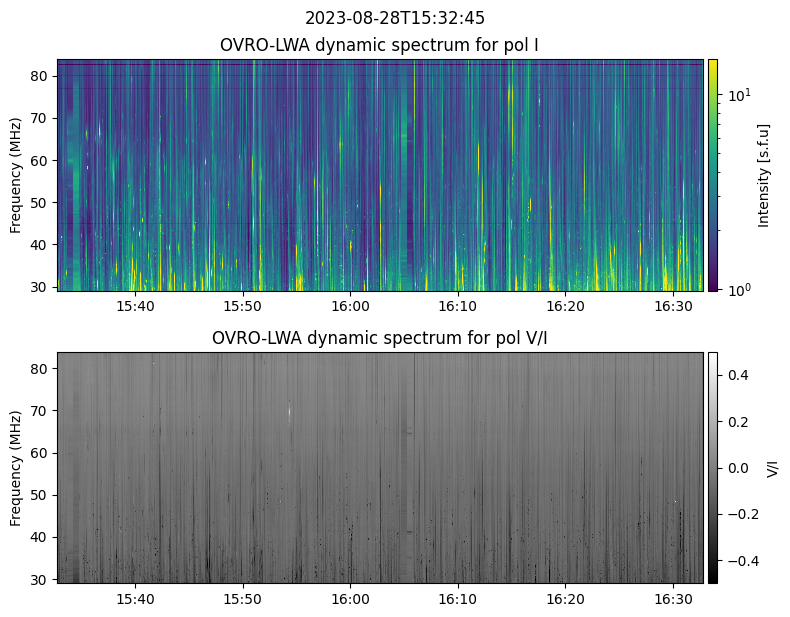Click the "Intensity [s.f.u]" colorbar label
The image size is (790, 617).
[x=764, y=175]
